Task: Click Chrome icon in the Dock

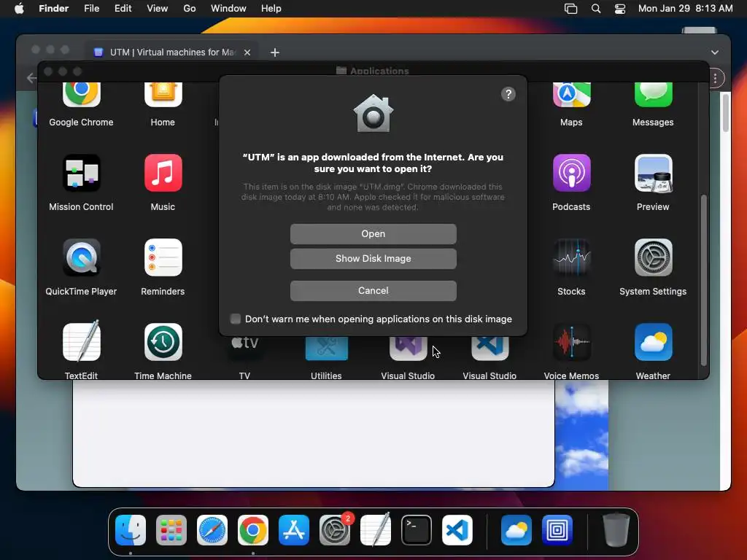Action: tap(253, 530)
